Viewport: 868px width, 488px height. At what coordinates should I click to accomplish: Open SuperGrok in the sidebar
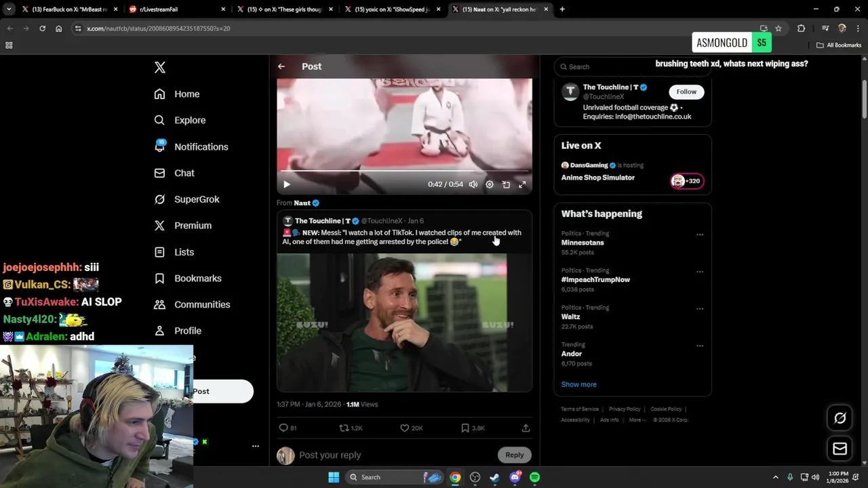tap(186, 199)
